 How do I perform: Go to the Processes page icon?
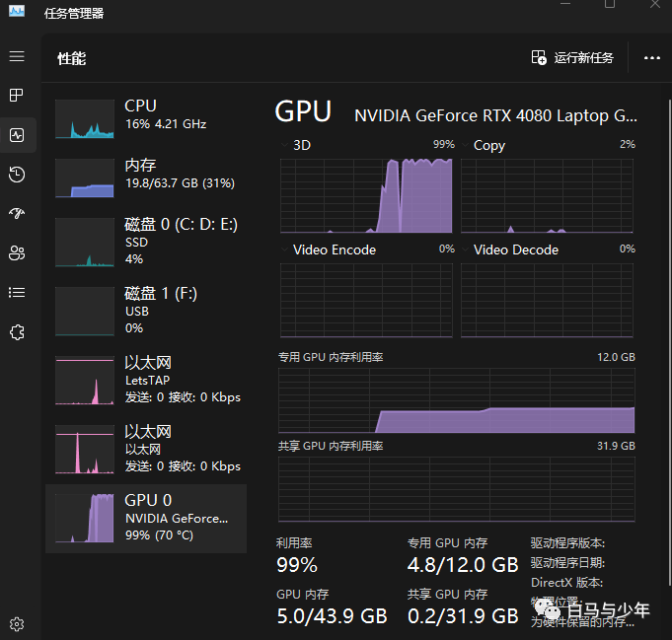coord(17,95)
